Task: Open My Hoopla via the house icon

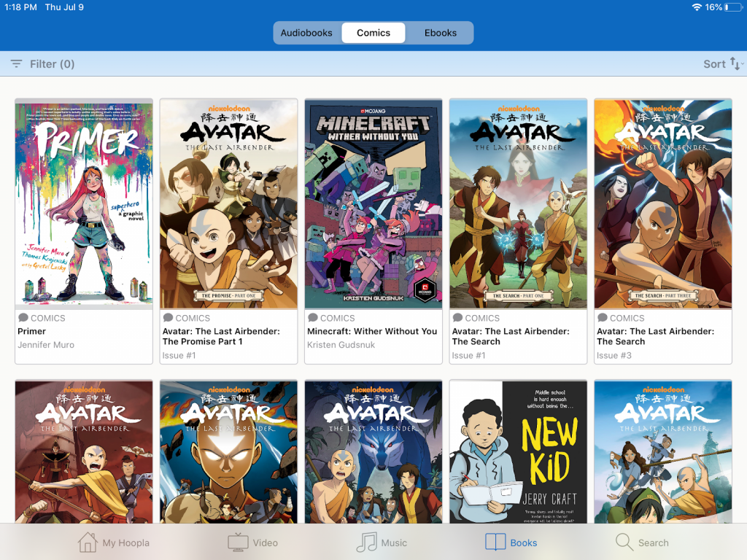Action: (x=88, y=542)
